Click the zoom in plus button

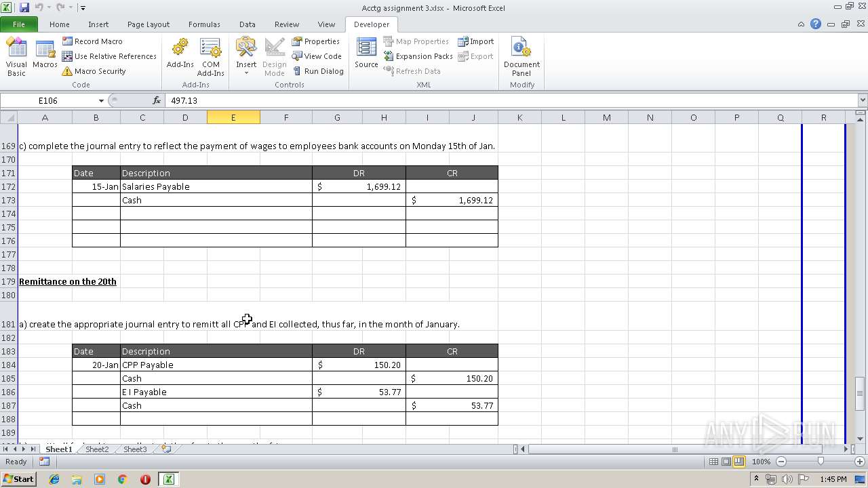tap(861, 462)
